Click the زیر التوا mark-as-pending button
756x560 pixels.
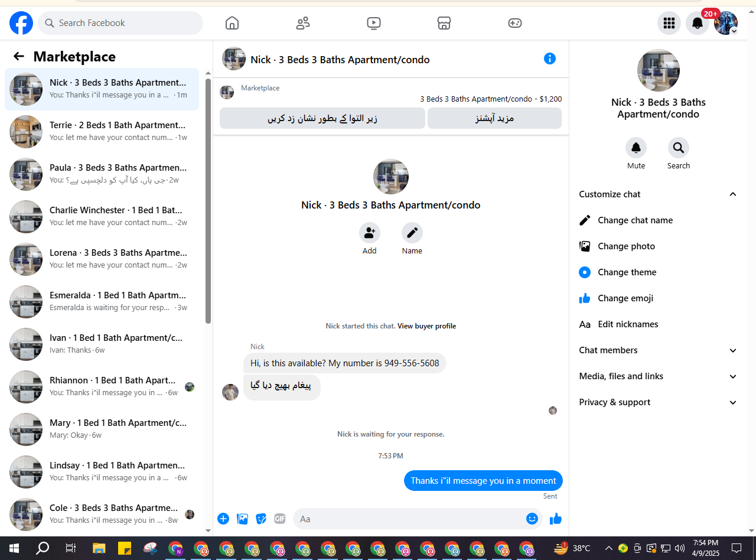[322, 118]
